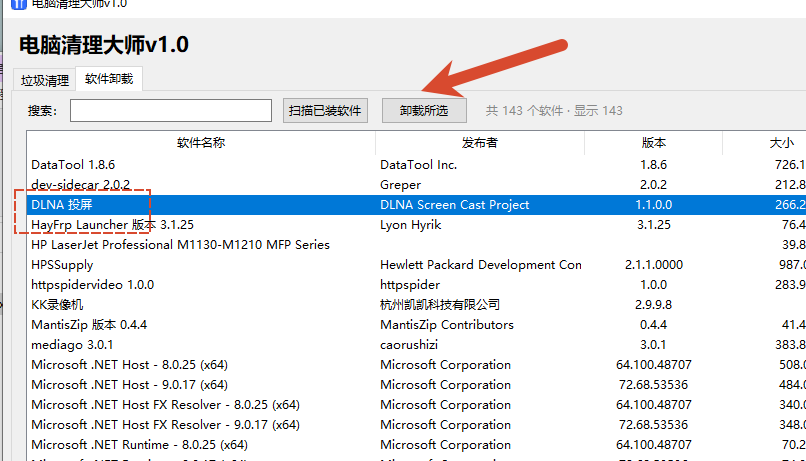Select the DataTool 1.8.6 row
The width and height of the screenshot is (806, 461).
pyautogui.click(x=416, y=164)
